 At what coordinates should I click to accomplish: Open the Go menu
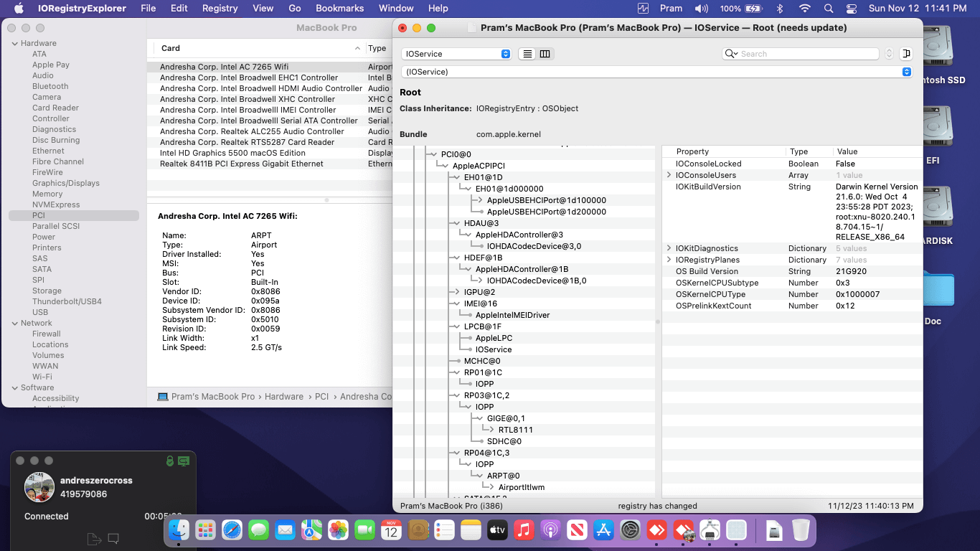click(x=295, y=9)
